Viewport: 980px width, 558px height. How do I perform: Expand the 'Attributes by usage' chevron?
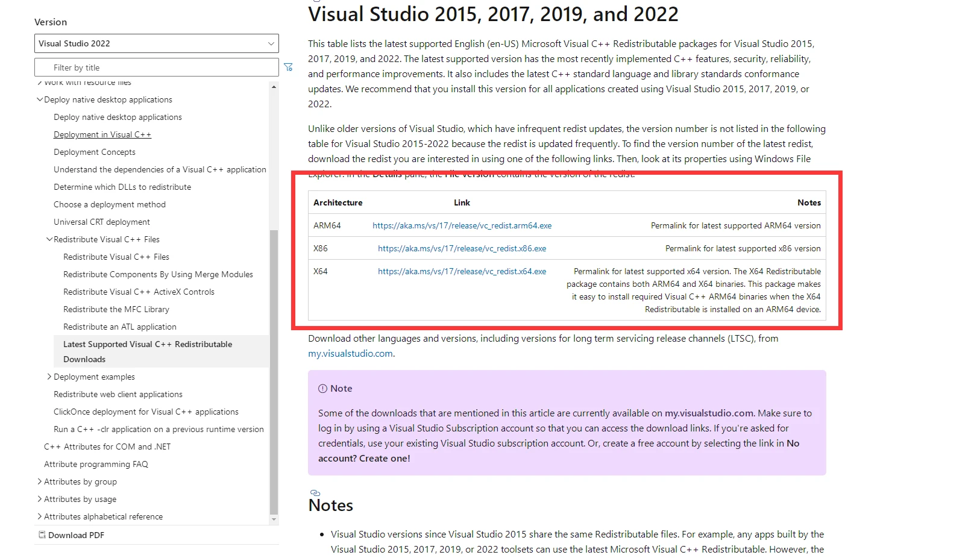coord(40,499)
